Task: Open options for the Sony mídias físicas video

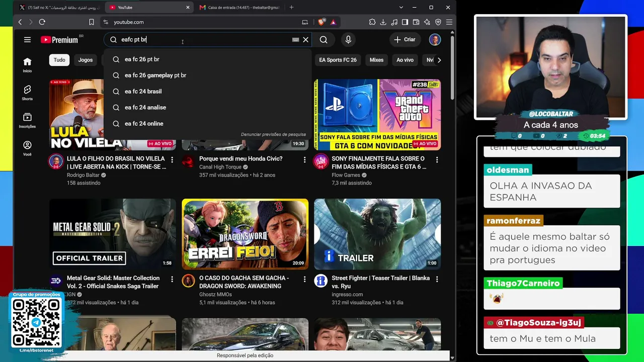Action: [437, 159]
